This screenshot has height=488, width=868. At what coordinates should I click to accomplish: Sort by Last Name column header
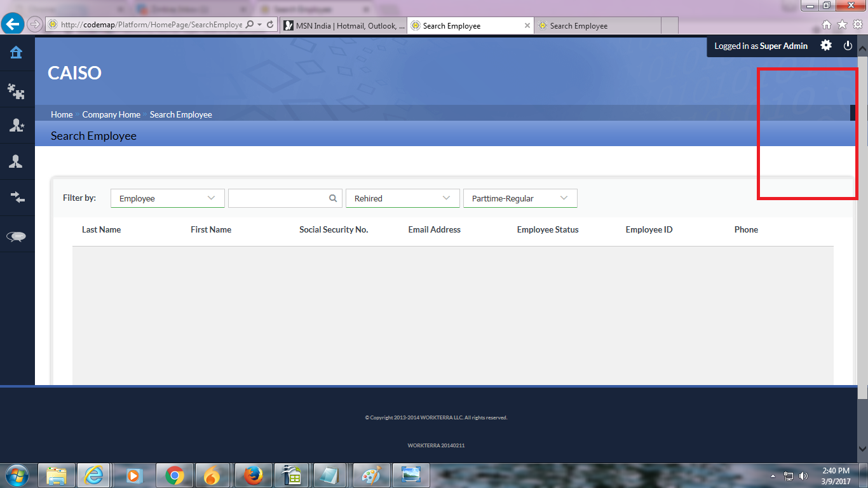(x=101, y=229)
